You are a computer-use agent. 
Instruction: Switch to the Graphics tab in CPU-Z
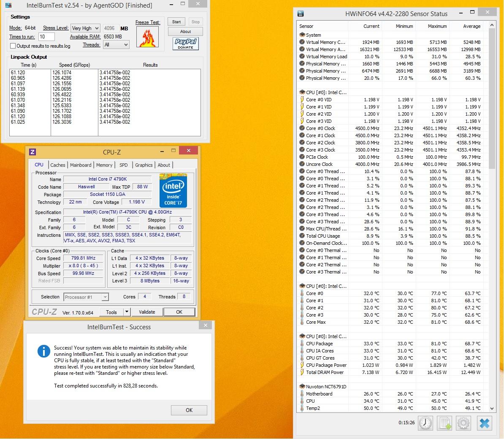click(x=144, y=165)
